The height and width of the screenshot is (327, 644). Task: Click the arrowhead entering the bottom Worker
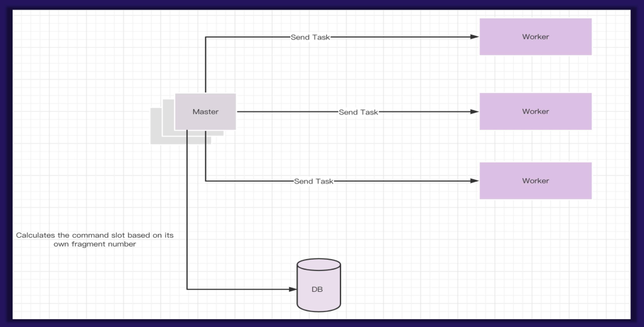tap(475, 181)
